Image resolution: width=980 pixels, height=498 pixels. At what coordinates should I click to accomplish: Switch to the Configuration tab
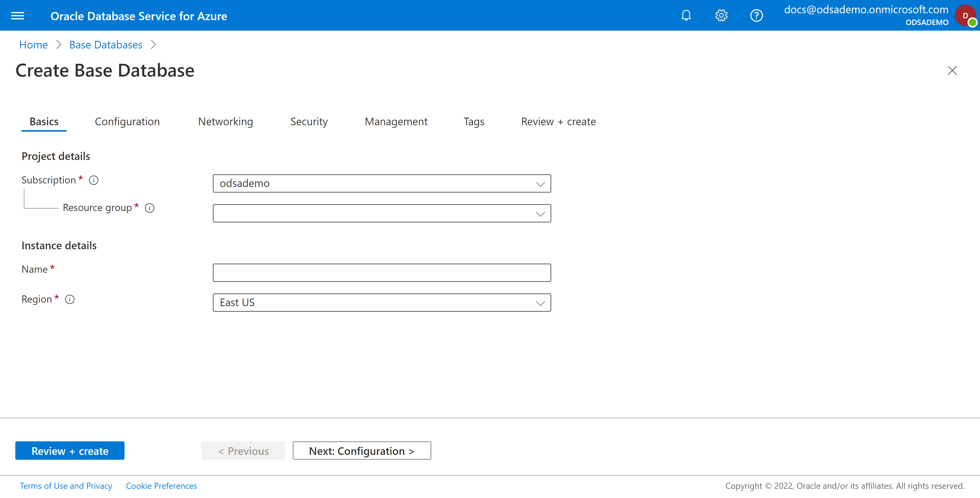pos(127,122)
